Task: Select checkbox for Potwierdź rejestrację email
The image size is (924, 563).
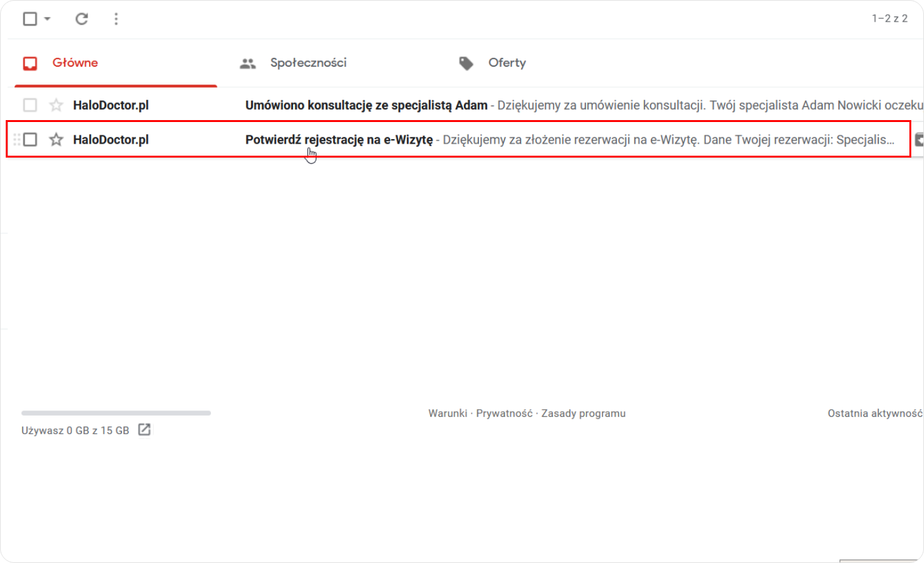Action: 30,139
